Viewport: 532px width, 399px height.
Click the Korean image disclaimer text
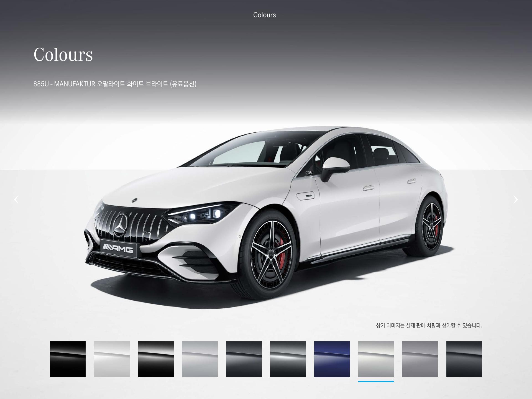click(x=429, y=326)
